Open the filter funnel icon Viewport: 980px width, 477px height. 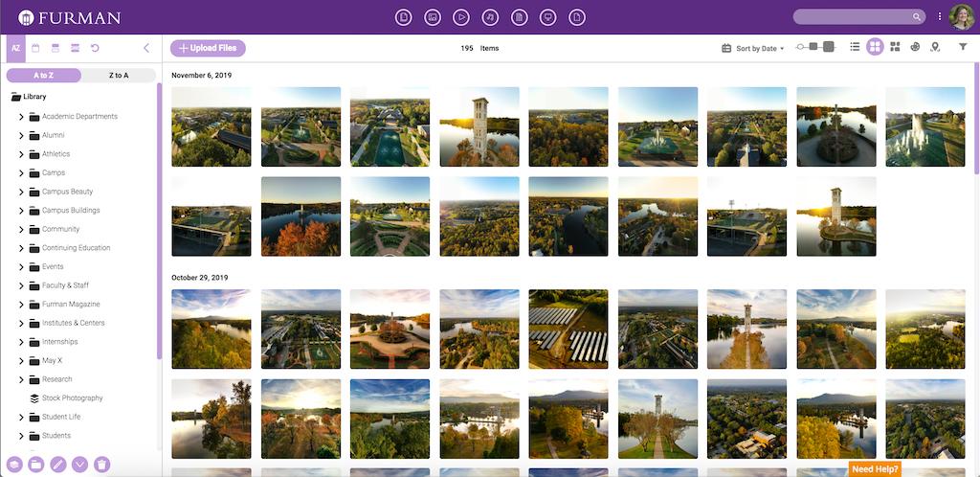[963, 48]
